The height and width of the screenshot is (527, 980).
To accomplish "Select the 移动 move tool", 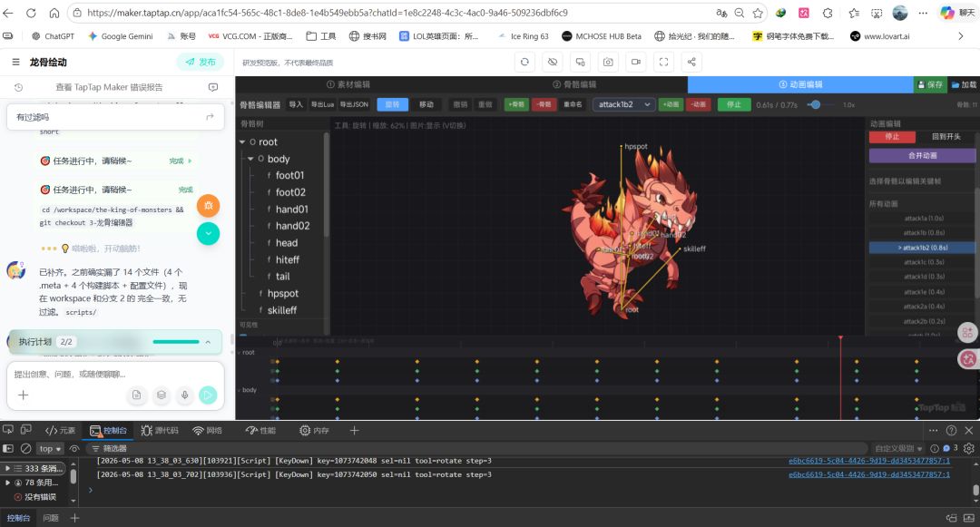I will pos(426,104).
